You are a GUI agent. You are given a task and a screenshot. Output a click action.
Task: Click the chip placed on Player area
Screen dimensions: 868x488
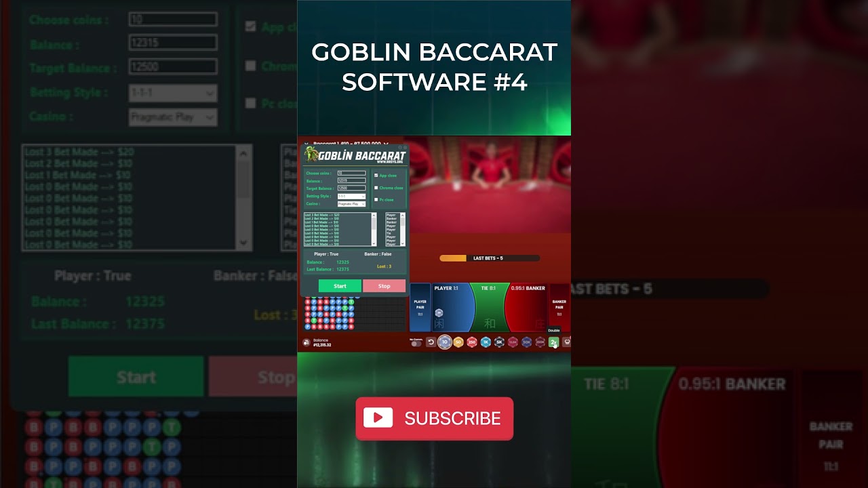click(439, 312)
